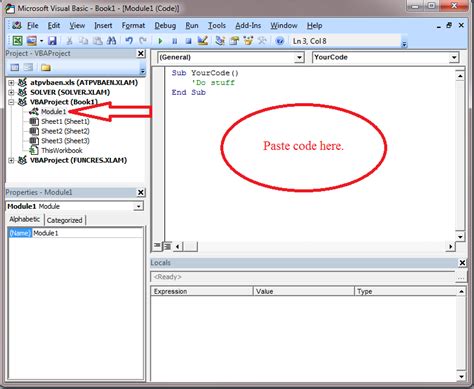Click the Value column header in Locals
The height and width of the screenshot is (389, 474).
(303, 291)
